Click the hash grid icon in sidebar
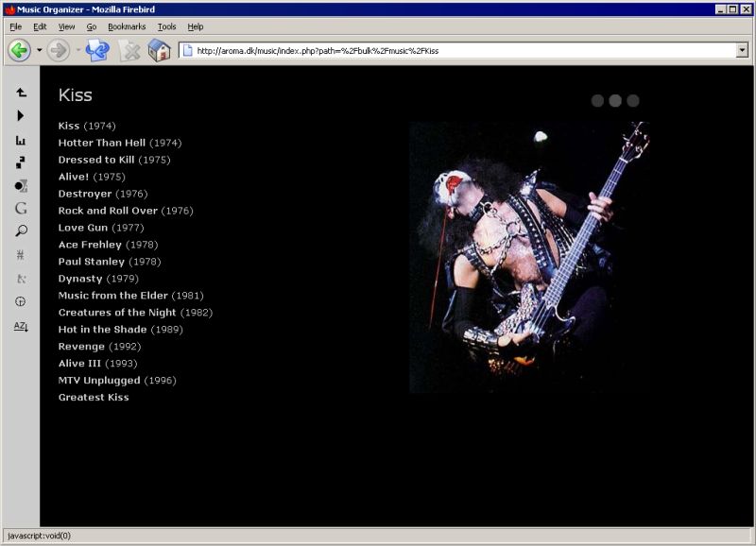The width and height of the screenshot is (756, 546). tap(20, 254)
